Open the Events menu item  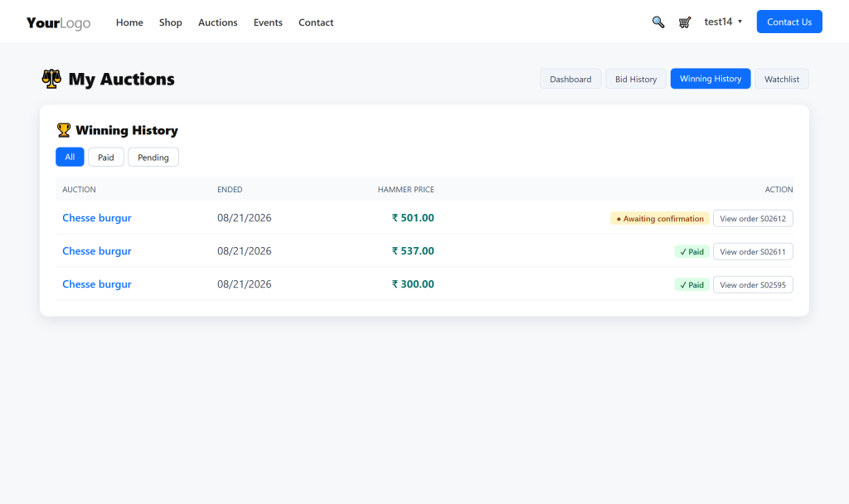pos(268,22)
